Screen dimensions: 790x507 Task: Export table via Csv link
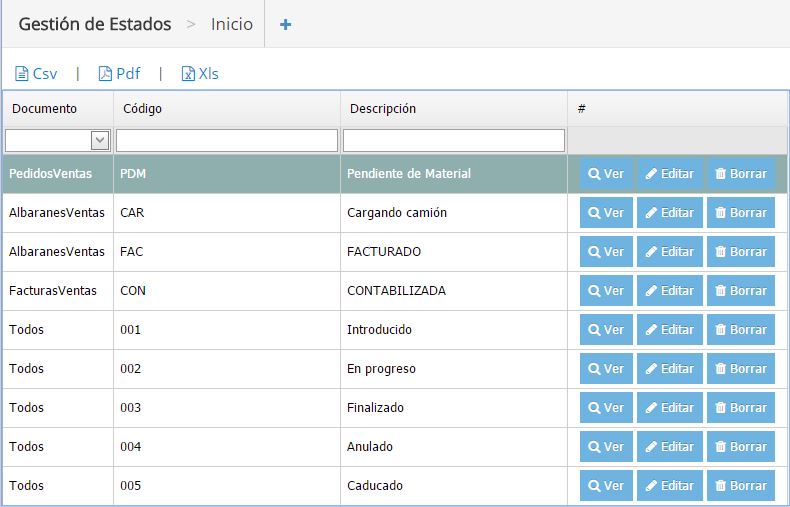coord(36,74)
